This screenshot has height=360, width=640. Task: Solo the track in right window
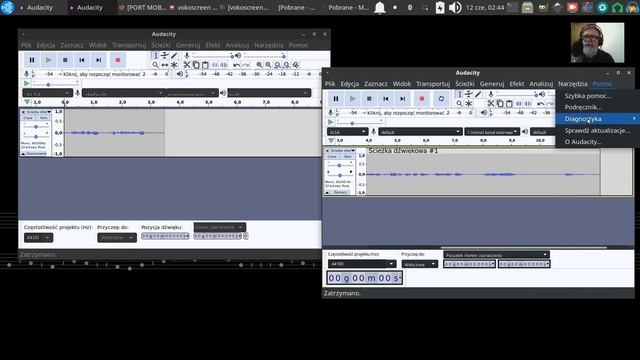point(347,156)
